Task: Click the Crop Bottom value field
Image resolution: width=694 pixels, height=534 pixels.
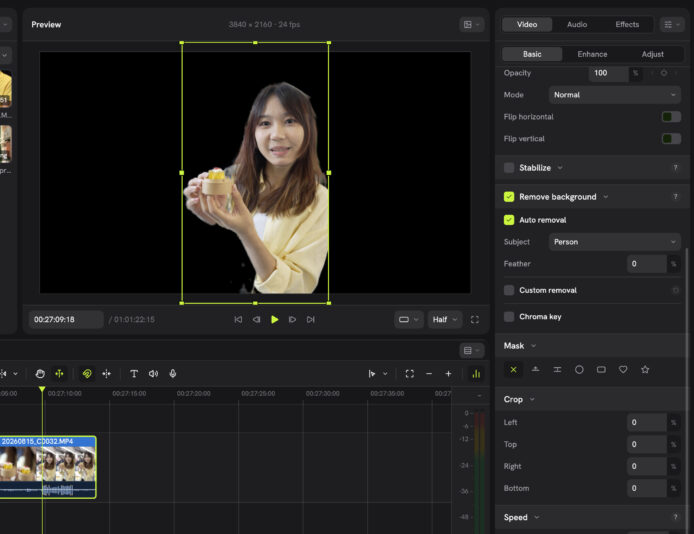Action: click(x=647, y=488)
